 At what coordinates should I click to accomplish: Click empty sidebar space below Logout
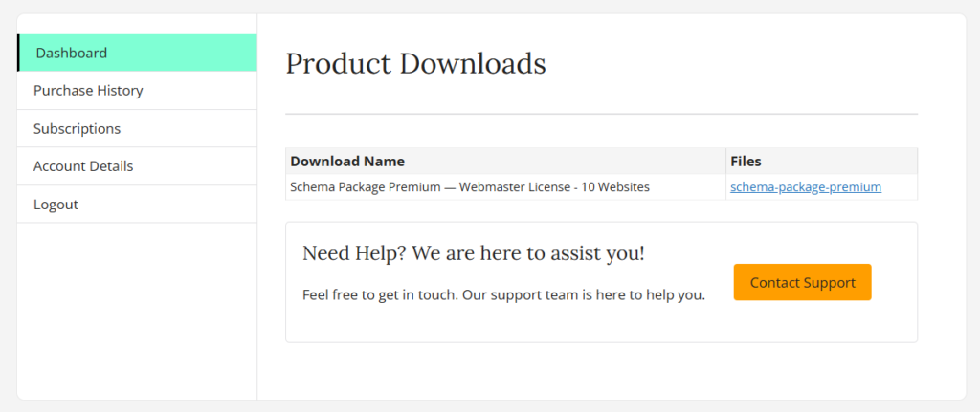(137, 306)
